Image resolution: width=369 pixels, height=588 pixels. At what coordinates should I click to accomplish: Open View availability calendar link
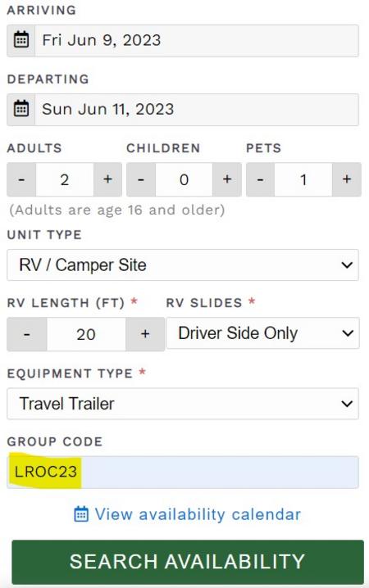[198, 514]
